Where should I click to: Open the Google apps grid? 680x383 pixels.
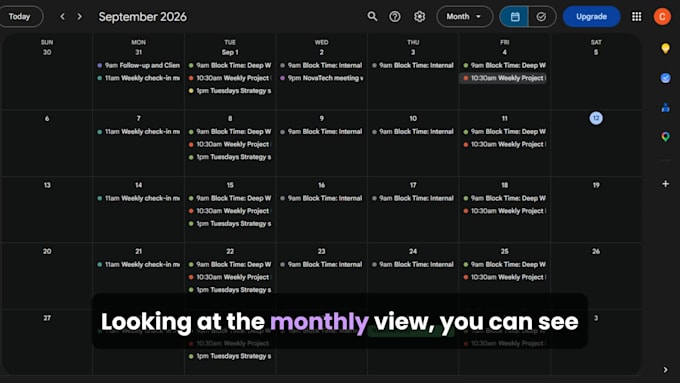pyautogui.click(x=637, y=16)
